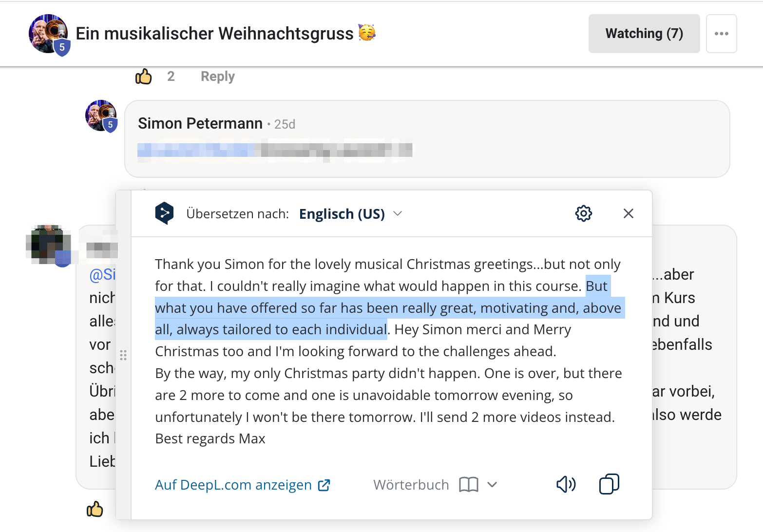Click the highlighted translated sentence
763x532 pixels.
(x=387, y=308)
